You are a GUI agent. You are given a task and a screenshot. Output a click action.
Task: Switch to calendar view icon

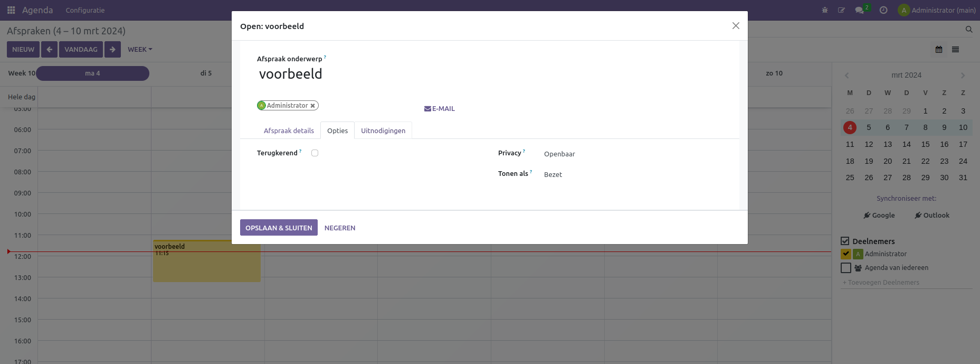coord(939,50)
